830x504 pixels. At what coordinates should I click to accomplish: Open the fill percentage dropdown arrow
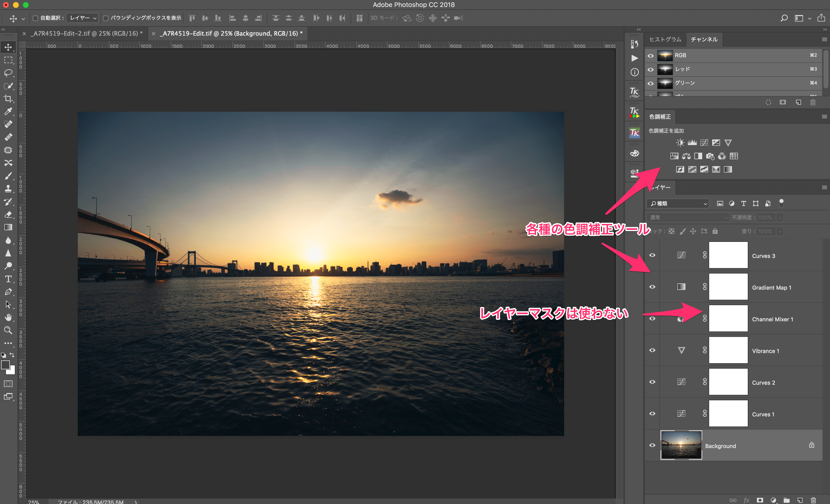tap(779, 231)
